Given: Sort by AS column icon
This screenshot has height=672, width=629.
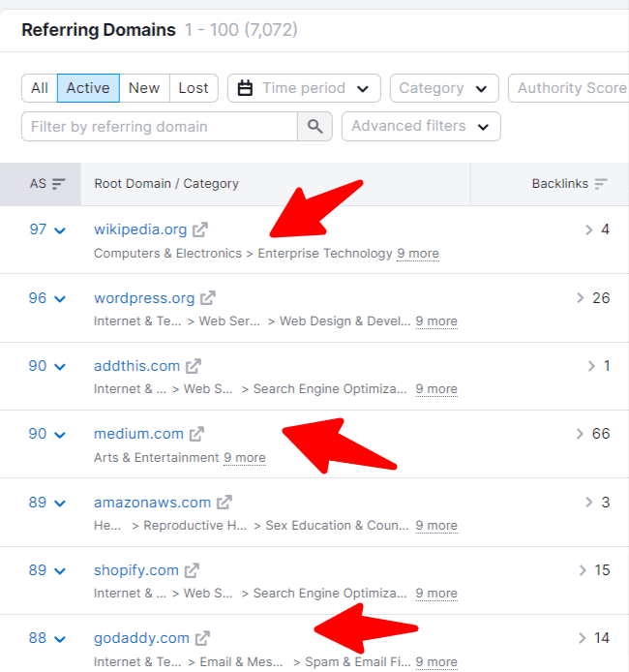Looking at the screenshot, I should [x=59, y=184].
